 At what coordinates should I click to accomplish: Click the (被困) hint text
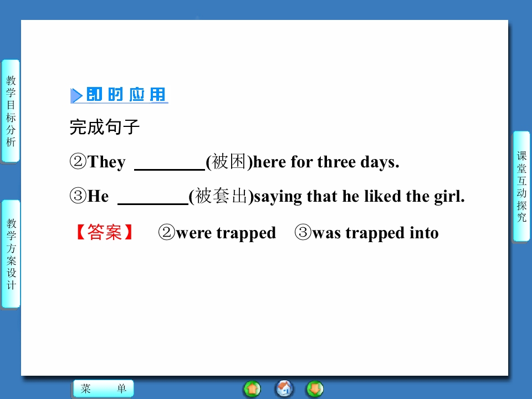tap(229, 162)
